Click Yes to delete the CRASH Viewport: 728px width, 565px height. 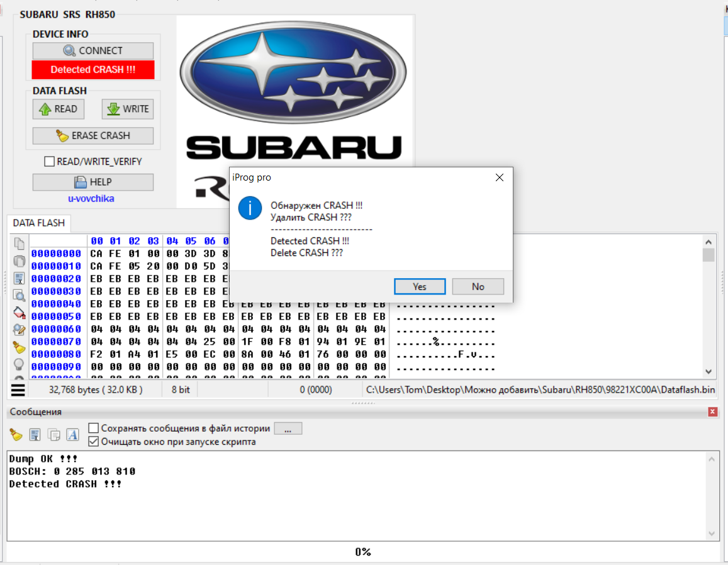pos(419,286)
